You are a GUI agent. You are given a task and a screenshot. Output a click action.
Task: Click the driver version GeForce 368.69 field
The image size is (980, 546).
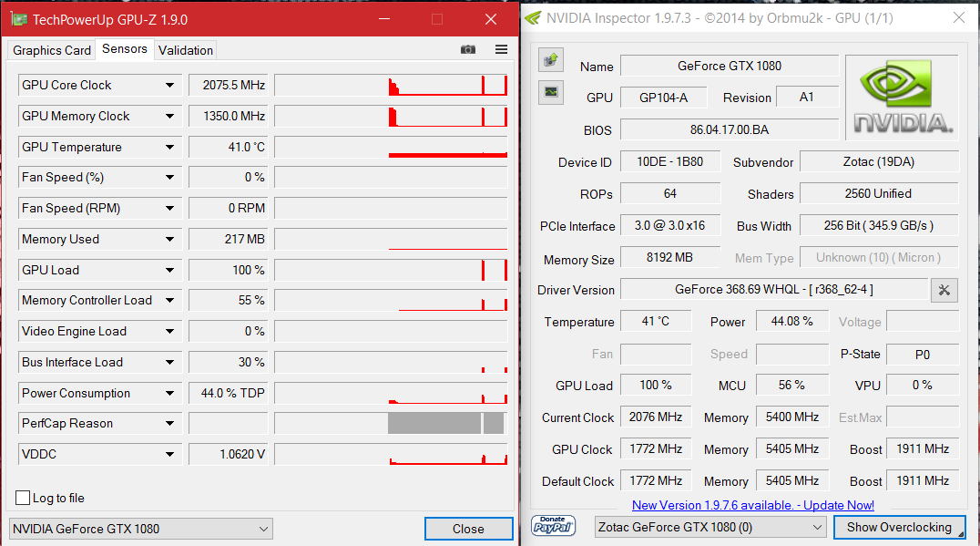774,290
